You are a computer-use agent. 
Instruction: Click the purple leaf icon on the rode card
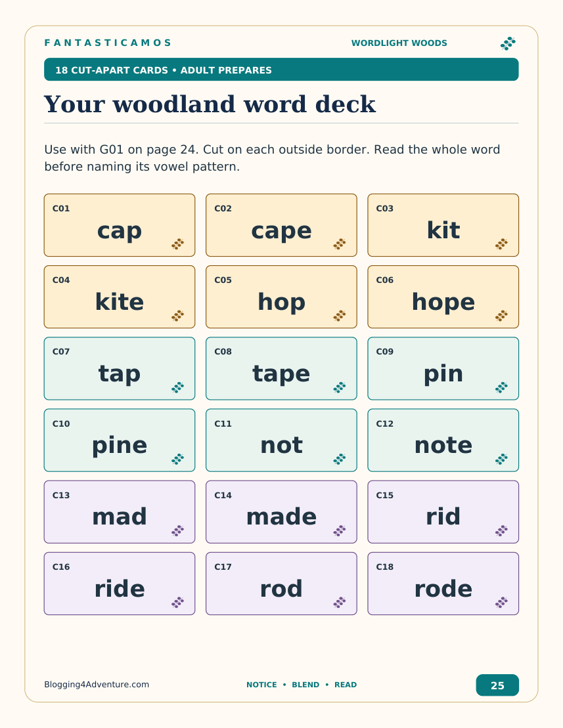(x=502, y=603)
